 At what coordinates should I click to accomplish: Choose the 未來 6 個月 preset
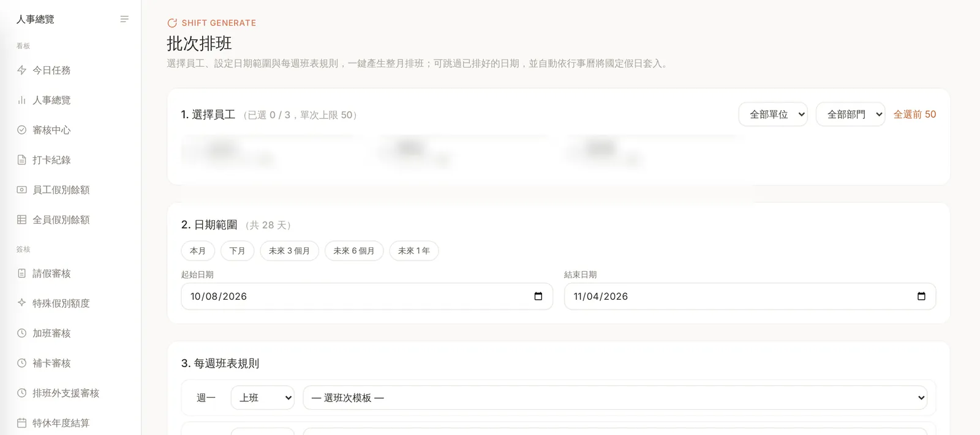click(354, 251)
